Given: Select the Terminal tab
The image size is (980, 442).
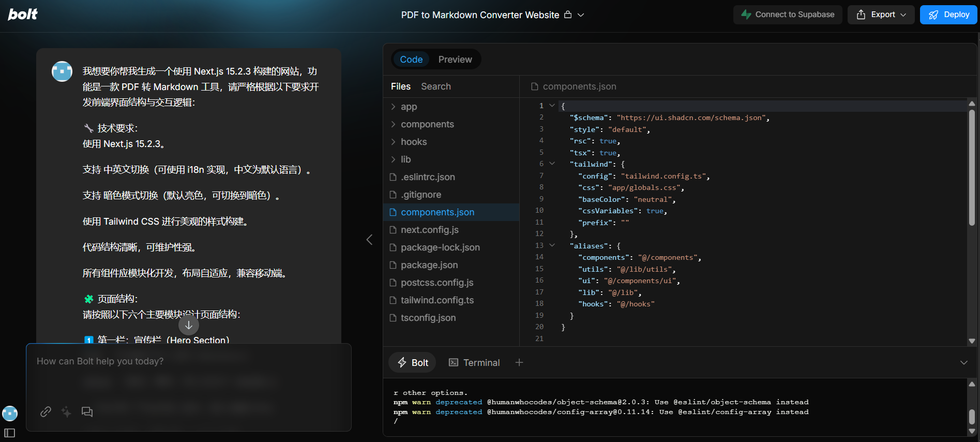Looking at the screenshot, I should (474, 363).
